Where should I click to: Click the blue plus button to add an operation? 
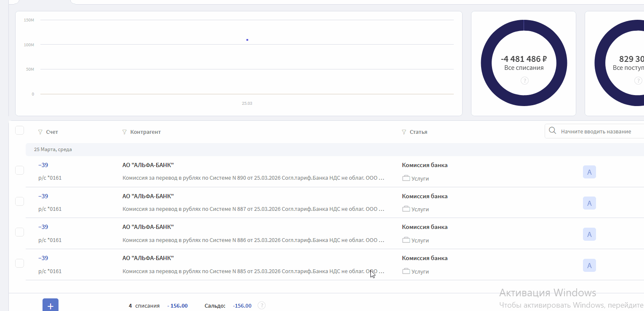pyautogui.click(x=51, y=306)
